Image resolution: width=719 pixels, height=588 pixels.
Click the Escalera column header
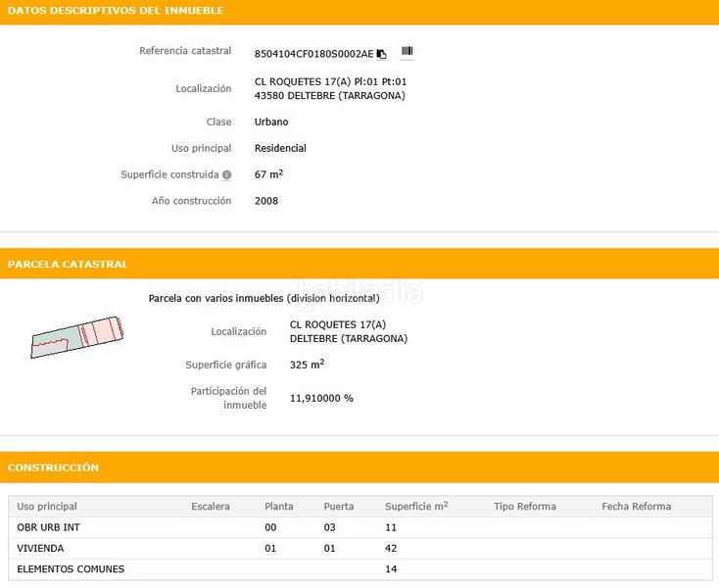(x=211, y=507)
